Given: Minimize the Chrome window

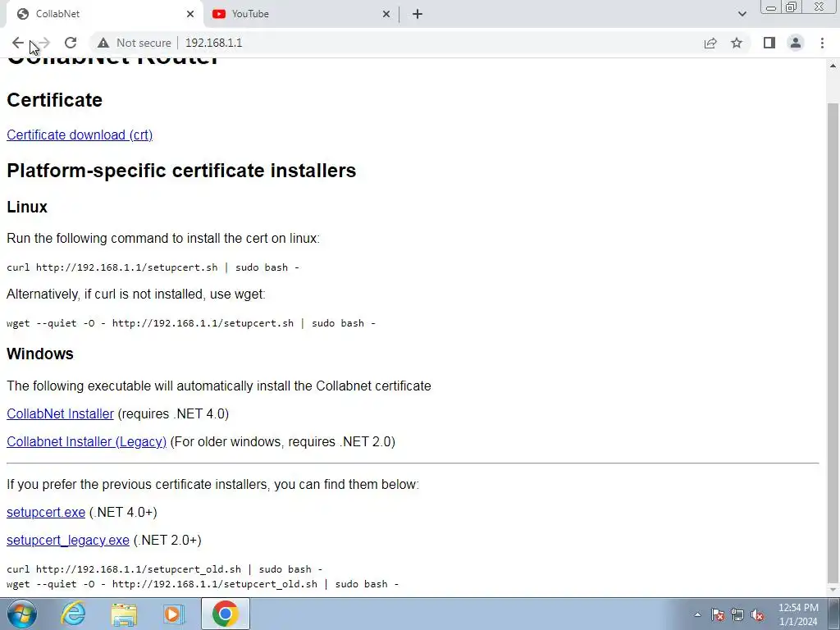Looking at the screenshot, I should (x=771, y=7).
